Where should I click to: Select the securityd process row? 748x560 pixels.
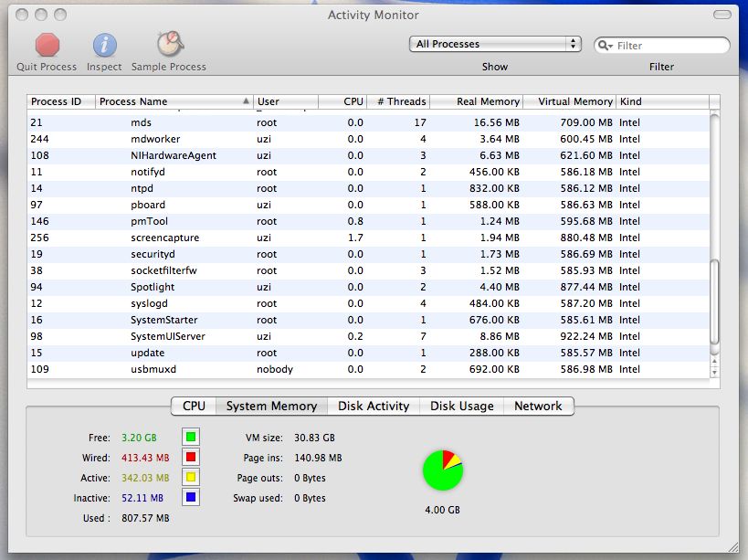pos(368,254)
